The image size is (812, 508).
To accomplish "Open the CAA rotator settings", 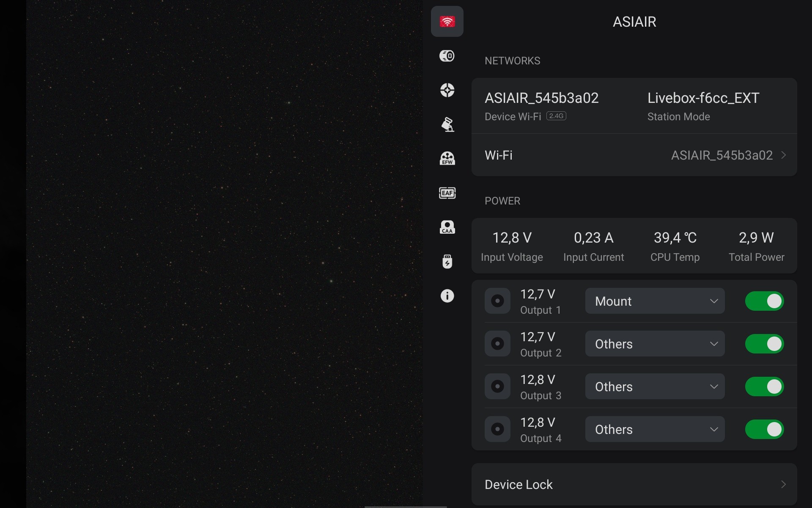I will click(447, 227).
